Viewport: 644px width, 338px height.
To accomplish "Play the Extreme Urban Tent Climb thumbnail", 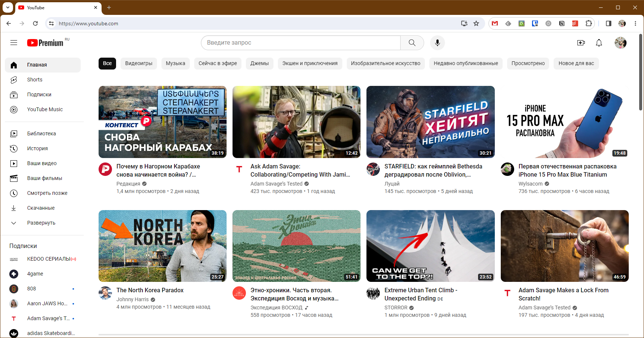I will click(430, 246).
